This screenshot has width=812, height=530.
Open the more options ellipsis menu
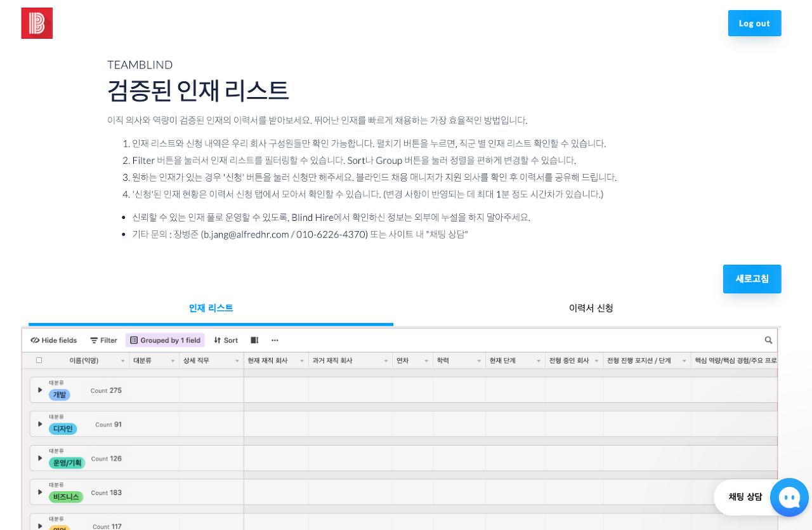click(x=274, y=340)
